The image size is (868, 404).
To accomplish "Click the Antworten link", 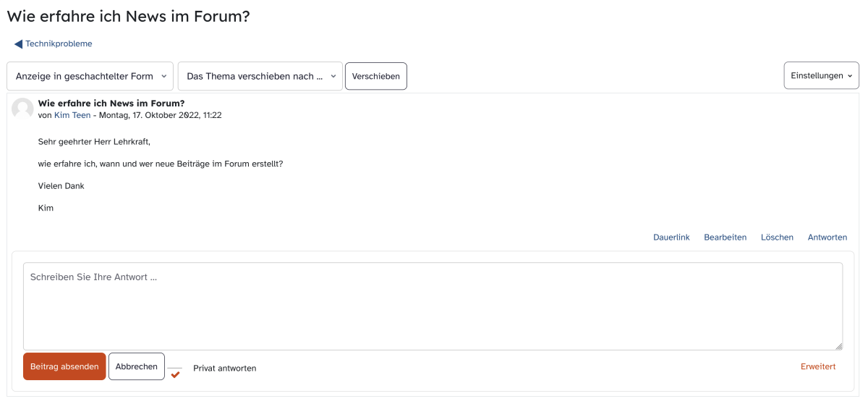I will tap(827, 237).
